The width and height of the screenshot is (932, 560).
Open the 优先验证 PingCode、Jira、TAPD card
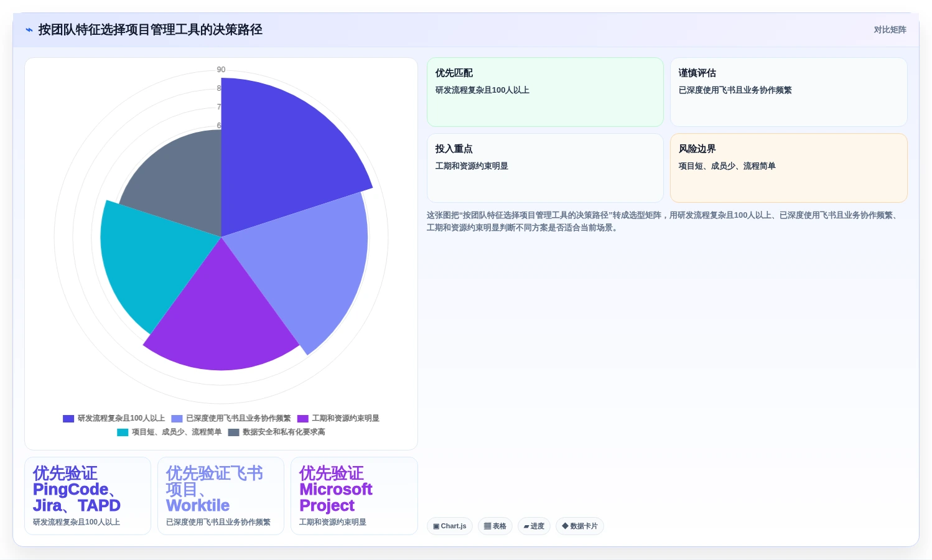[x=88, y=496]
